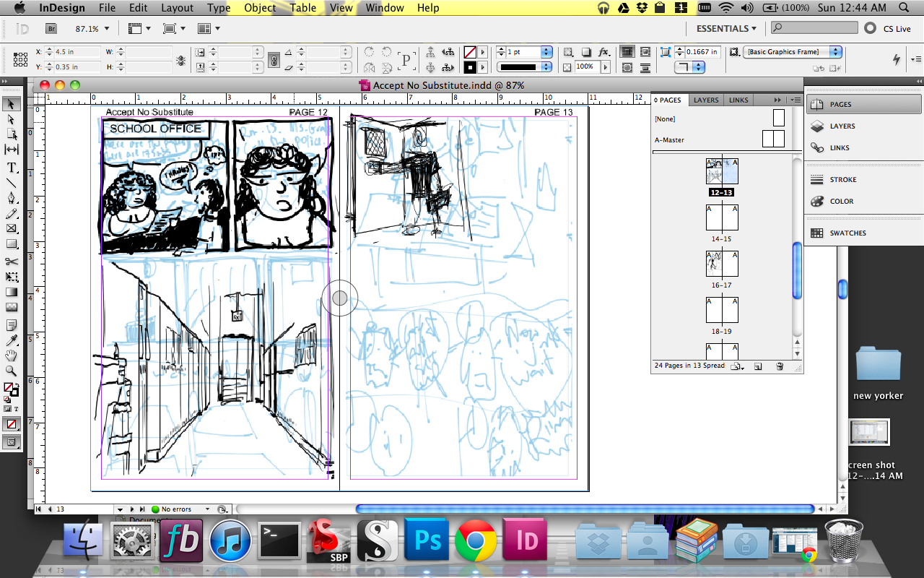Select the Line tool
Screen dimensions: 924x578
(x=12, y=183)
